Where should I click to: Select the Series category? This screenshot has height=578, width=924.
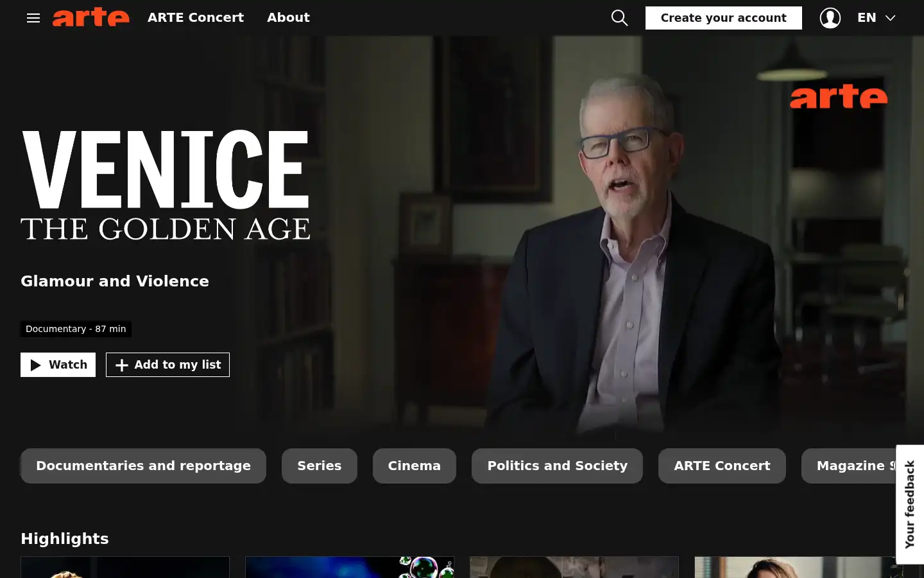(x=319, y=466)
